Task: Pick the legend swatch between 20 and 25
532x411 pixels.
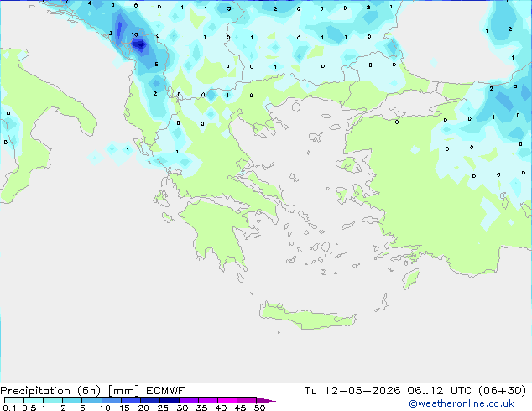Action: (149, 400)
